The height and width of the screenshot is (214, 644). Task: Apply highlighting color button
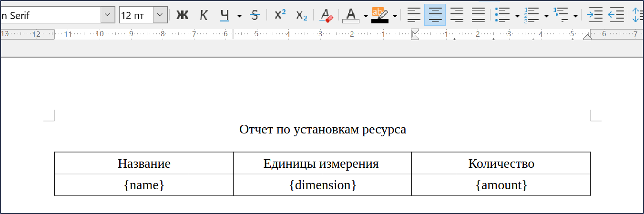(380, 15)
